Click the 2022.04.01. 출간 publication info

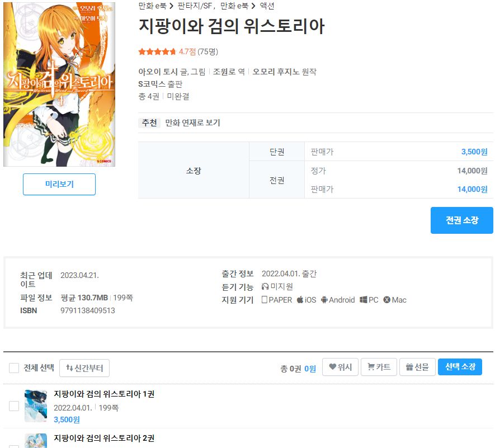(x=289, y=273)
